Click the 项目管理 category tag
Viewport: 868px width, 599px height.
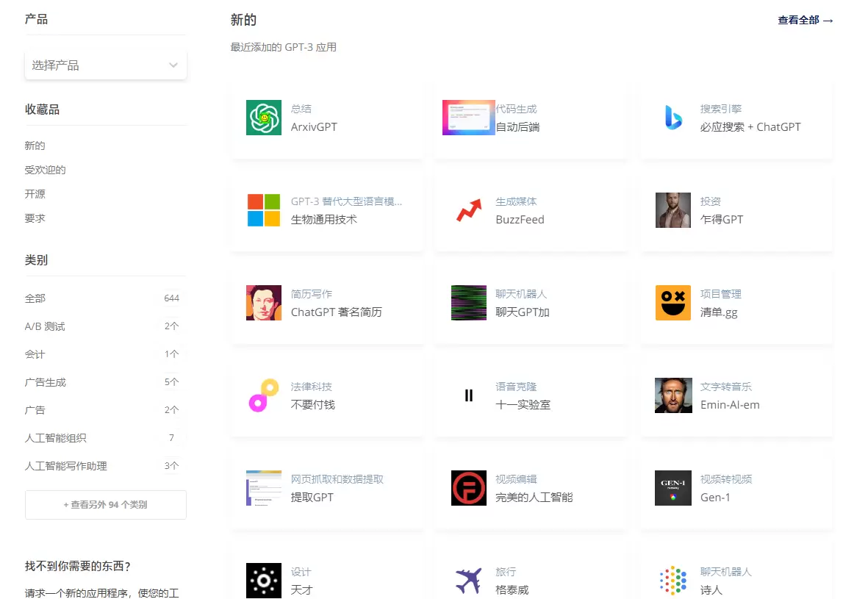[721, 294]
